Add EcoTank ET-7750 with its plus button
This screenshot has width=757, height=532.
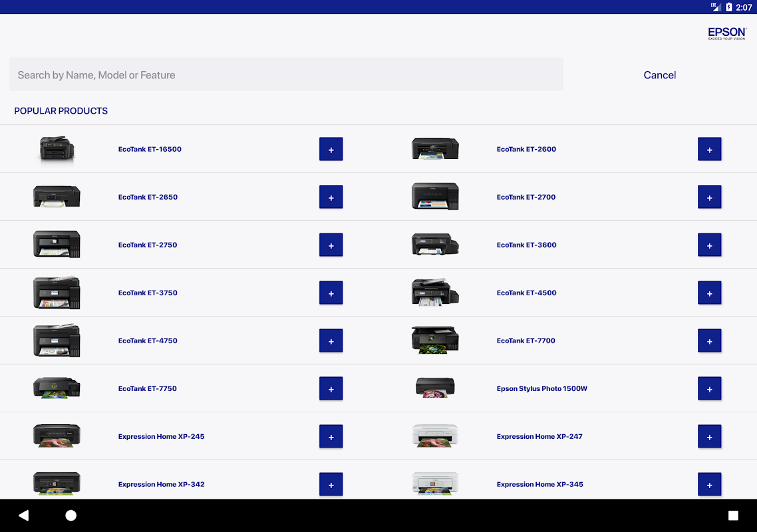[331, 388]
